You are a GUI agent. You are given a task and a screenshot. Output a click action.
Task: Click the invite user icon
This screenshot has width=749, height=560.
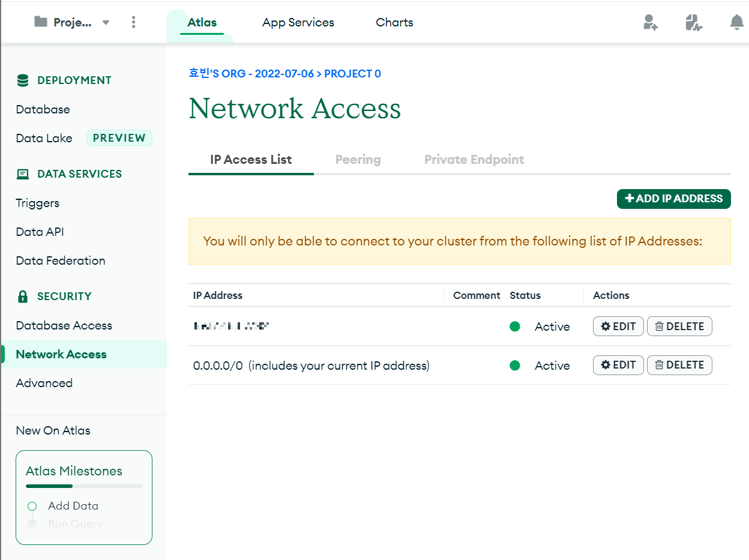(650, 23)
